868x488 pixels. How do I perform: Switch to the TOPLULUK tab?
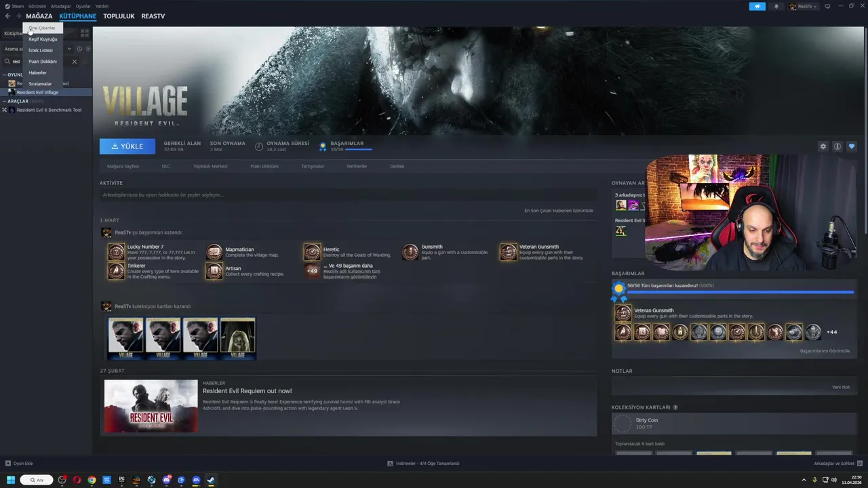pyautogui.click(x=119, y=16)
